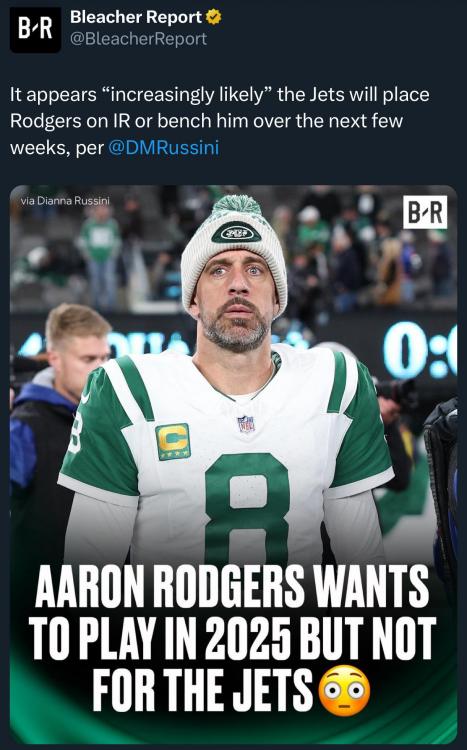This screenshot has height=750, width=467.
Task: Click the NFL shield on the jersey collar
Action: (246, 424)
